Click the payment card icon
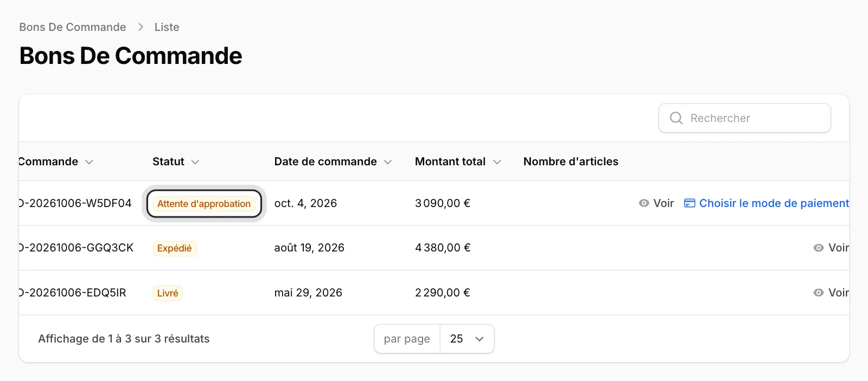The width and height of the screenshot is (868, 381). [x=690, y=203]
